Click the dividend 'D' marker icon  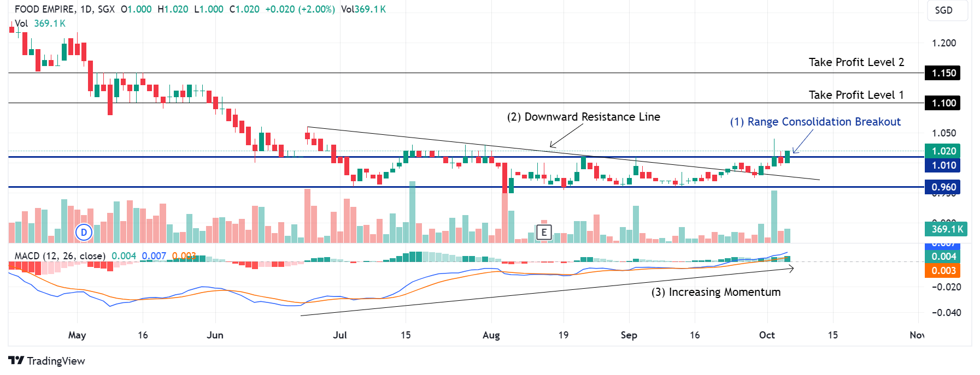coord(84,233)
